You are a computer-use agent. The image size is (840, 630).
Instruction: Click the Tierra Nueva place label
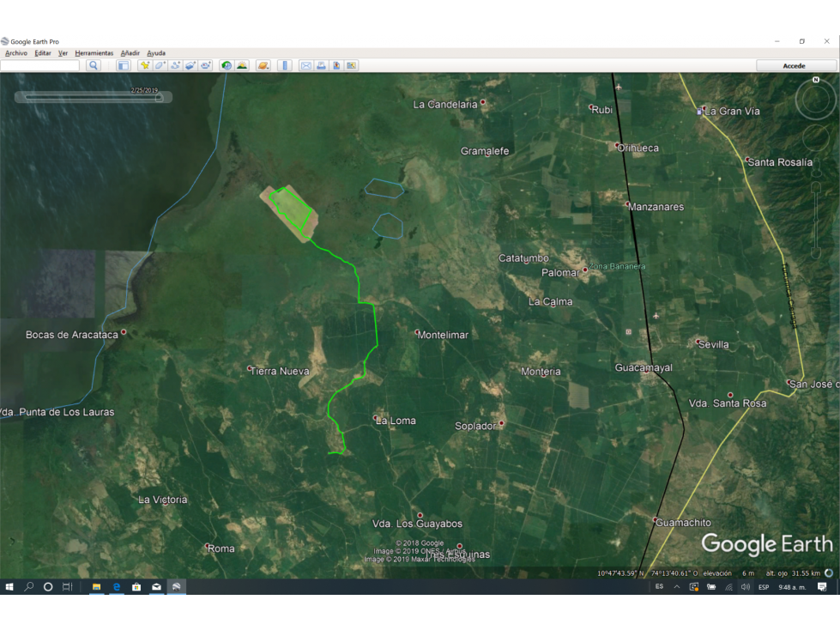pos(280,372)
